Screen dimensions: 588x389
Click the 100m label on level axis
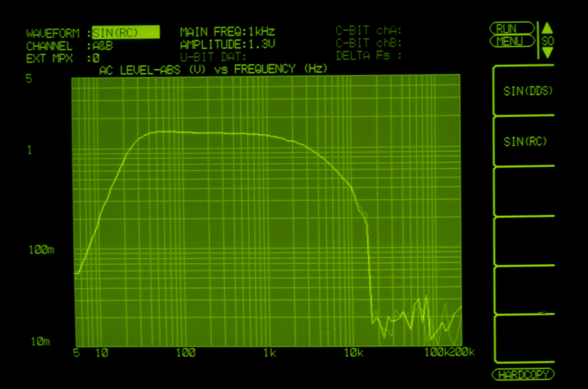pyautogui.click(x=42, y=250)
